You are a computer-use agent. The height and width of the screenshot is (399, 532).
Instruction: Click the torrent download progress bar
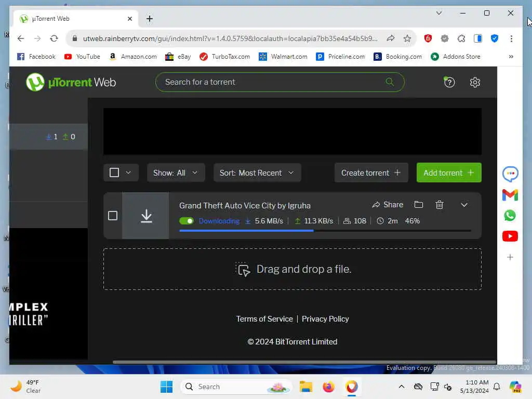point(325,231)
